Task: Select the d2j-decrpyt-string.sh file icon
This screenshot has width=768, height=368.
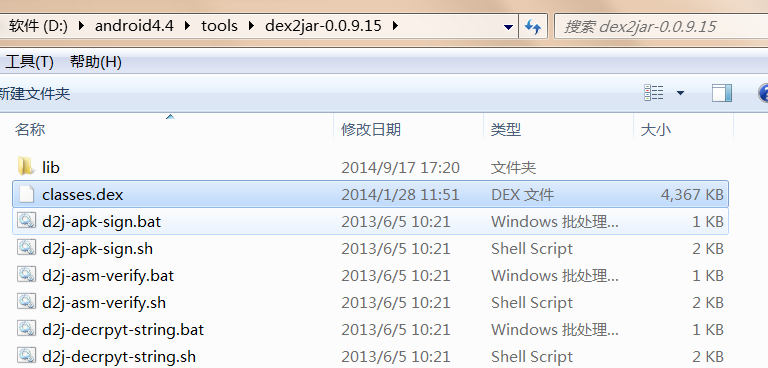Action: tap(26, 356)
